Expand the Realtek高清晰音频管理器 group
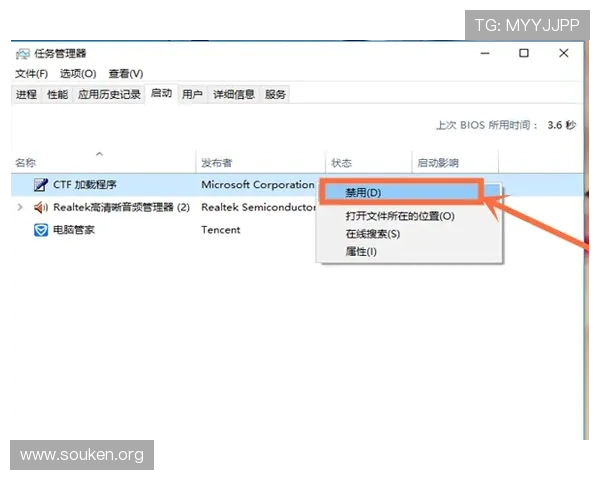Image resolution: width=600 pixels, height=480 pixels. [20, 207]
